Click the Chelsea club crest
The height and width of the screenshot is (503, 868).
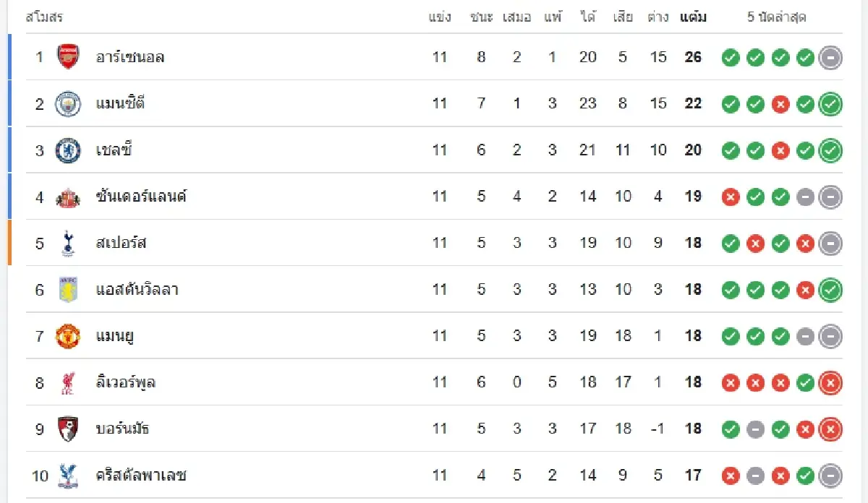[68, 150]
